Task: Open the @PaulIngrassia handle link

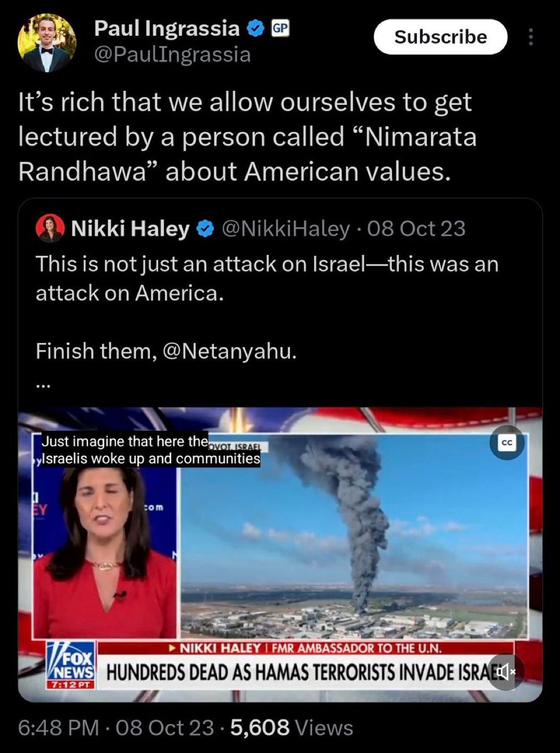Action: [x=172, y=54]
